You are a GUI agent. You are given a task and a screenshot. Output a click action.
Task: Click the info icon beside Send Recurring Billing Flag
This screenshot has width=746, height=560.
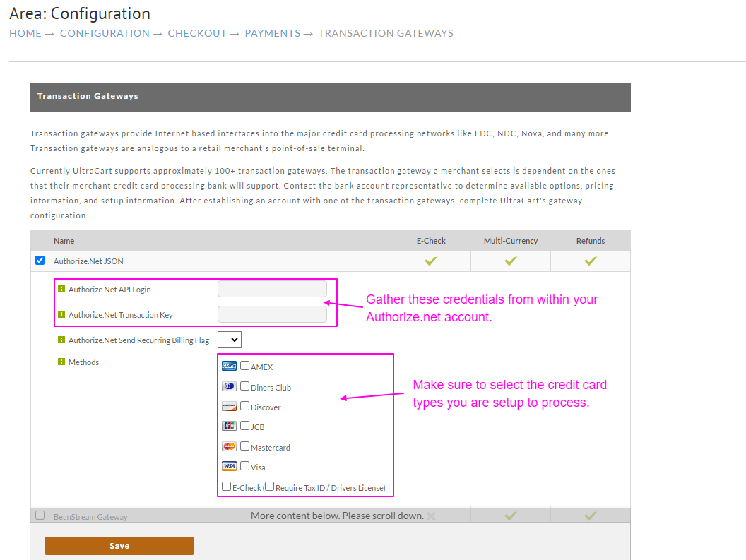61,340
